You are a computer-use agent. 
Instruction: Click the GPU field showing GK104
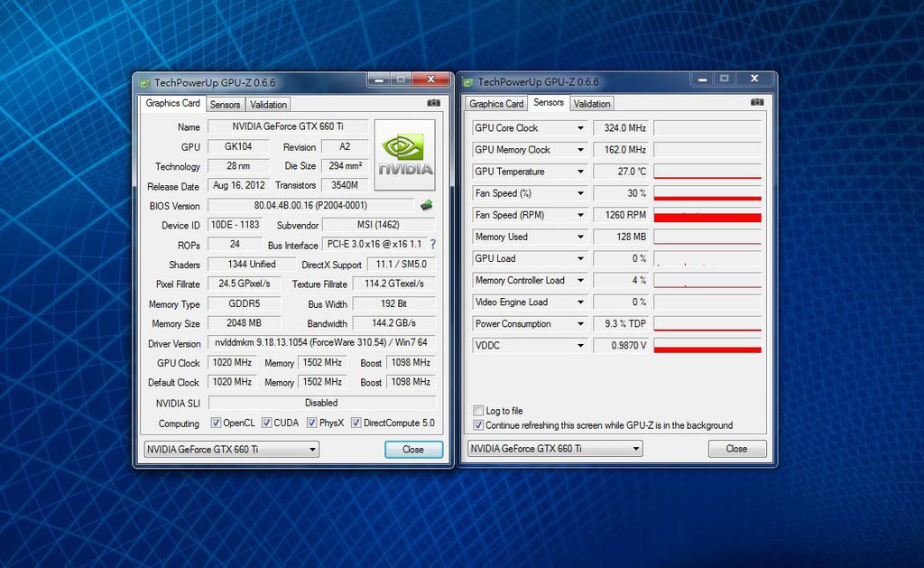238,147
